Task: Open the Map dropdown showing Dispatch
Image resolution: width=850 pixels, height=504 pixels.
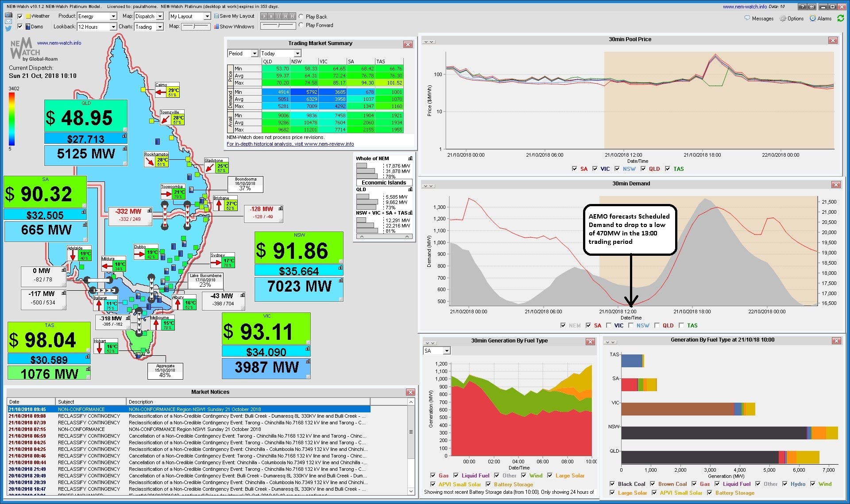Action: tap(149, 16)
